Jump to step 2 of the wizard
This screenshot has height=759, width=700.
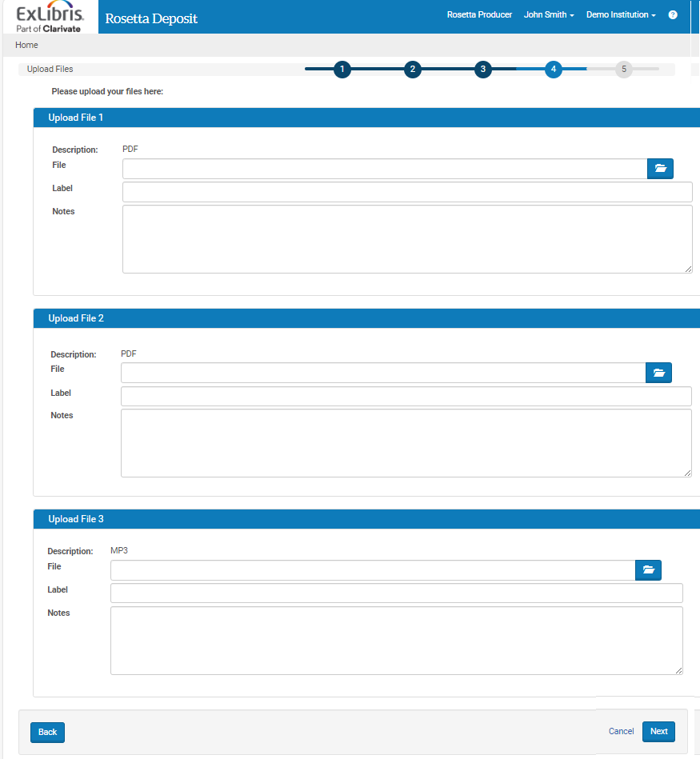point(413,70)
